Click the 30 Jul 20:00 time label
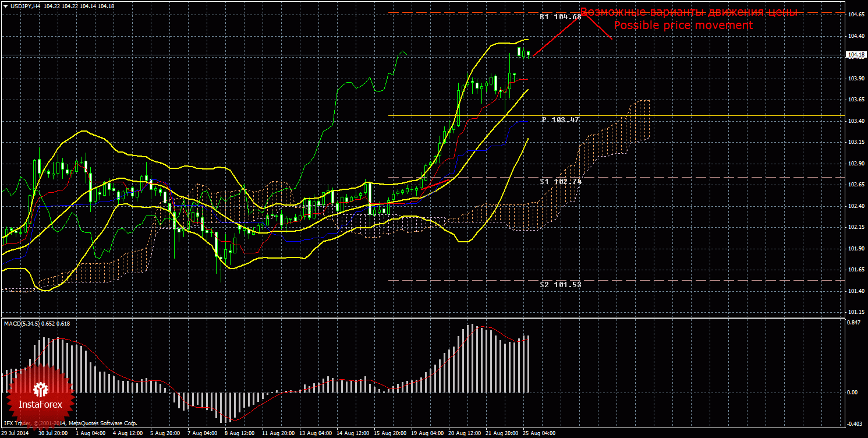This screenshot has height=438, width=868. [x=53, y=433]
